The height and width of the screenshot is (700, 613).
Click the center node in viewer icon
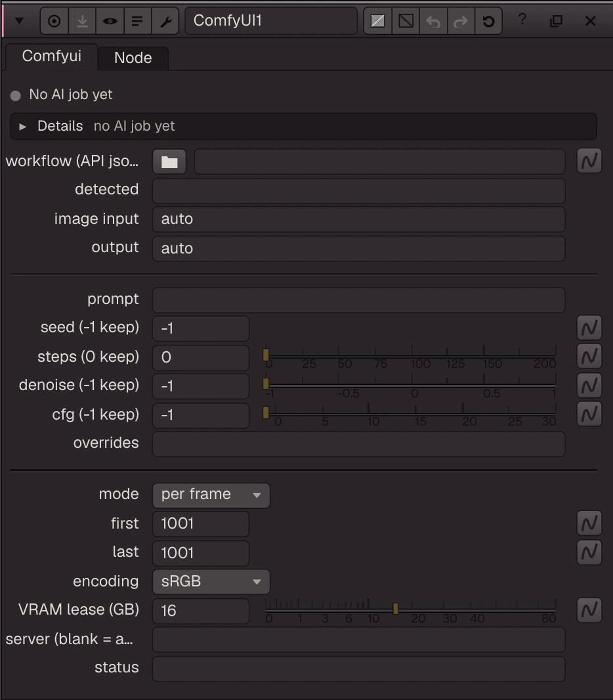tap(54, 21)
